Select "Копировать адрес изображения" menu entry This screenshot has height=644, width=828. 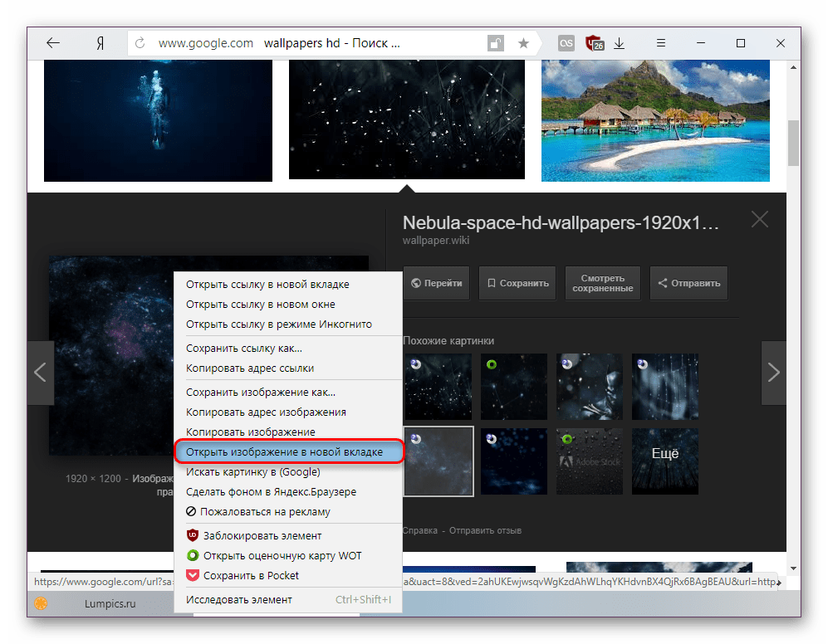tap(266, 412)
